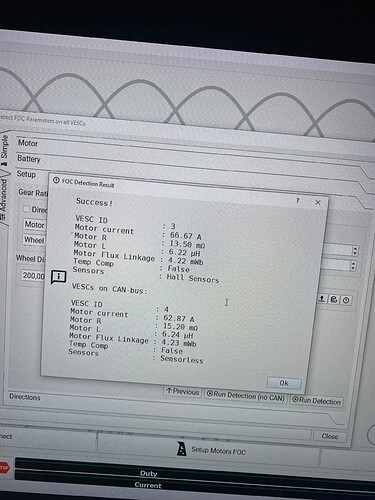Click the upper spinbox stepper arrows

[355, 251]
